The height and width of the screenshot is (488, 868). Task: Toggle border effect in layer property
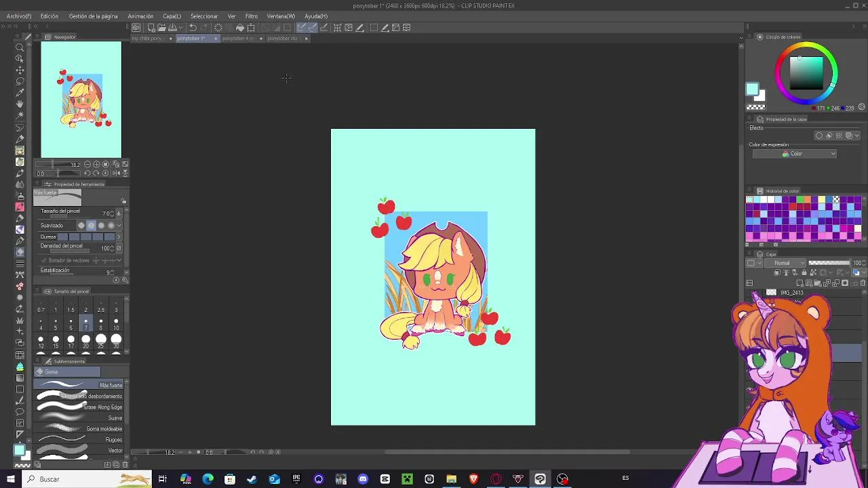[818, 136]
